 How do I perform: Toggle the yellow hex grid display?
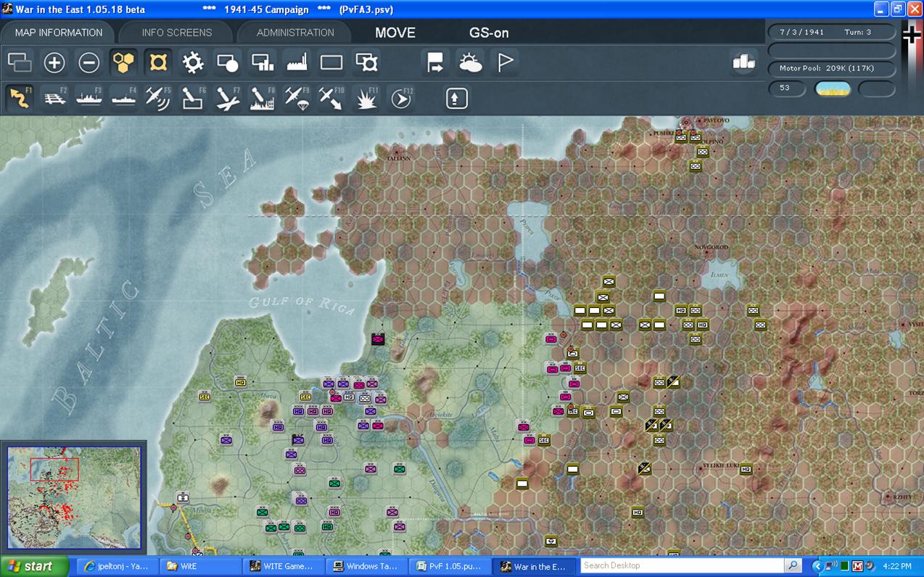[x=124, y=62]
